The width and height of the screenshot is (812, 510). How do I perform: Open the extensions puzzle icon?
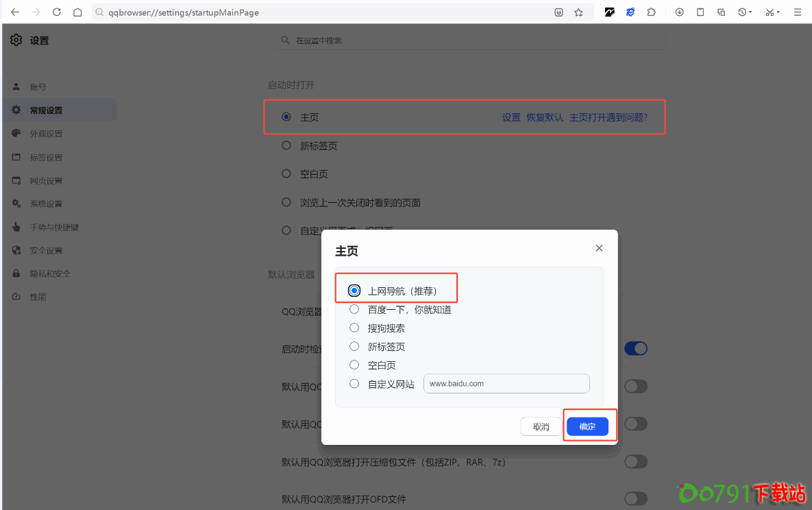(x=651, y=12)
